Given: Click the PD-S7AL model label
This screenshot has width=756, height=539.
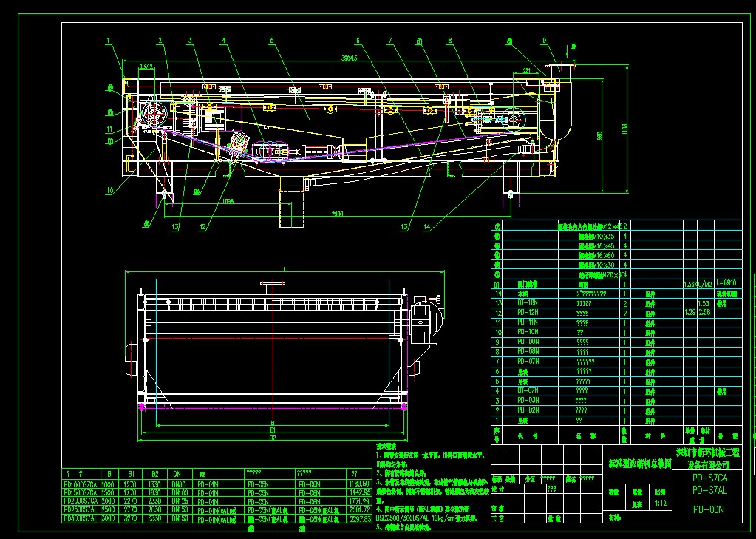Looking at the screenshot, I should click(709, 491).
